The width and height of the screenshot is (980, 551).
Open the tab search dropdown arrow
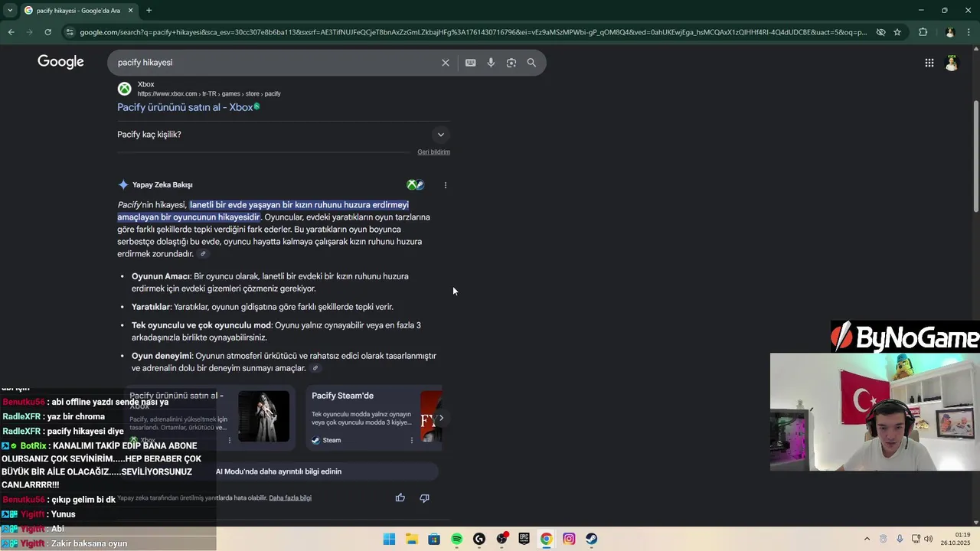11,10
